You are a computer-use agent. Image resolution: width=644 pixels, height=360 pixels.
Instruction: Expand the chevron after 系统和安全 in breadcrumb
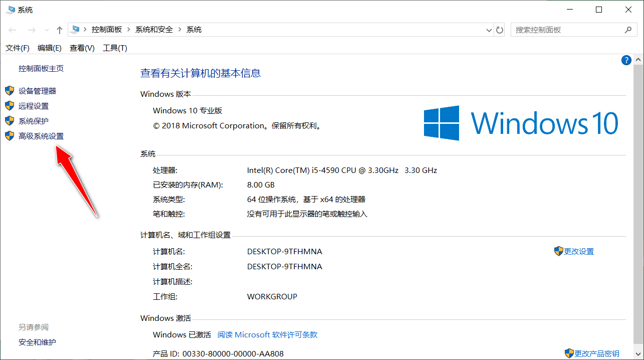[180, 30]
